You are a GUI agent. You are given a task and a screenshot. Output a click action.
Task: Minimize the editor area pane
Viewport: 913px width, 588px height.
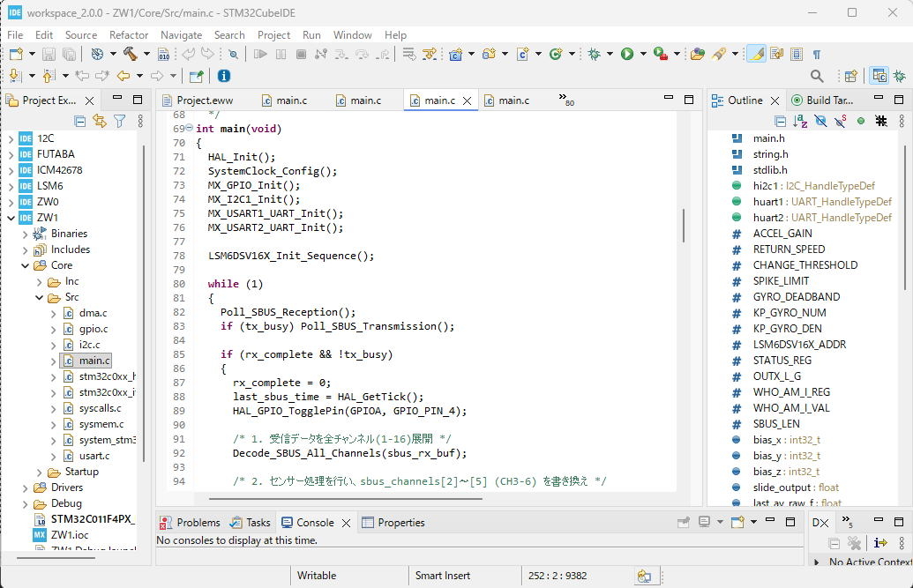(669, 99)
